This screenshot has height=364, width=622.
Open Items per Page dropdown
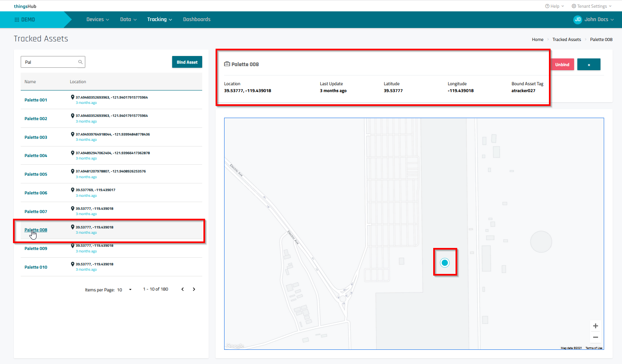click(x=130, y=290)
